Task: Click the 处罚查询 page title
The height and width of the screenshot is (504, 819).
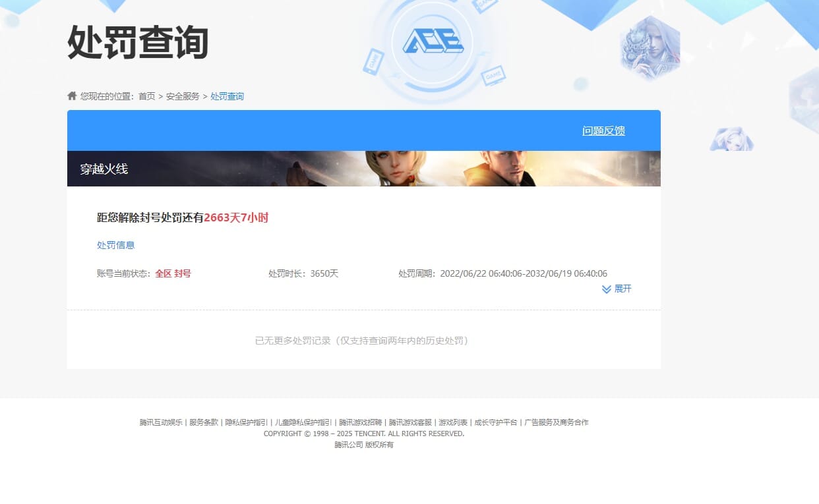Action: pos(138,43)
